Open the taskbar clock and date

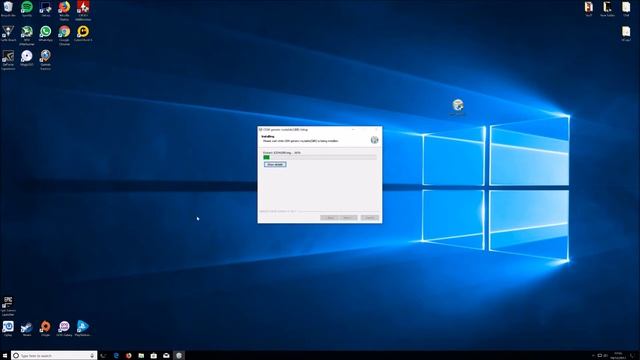(x=618, y=356)
